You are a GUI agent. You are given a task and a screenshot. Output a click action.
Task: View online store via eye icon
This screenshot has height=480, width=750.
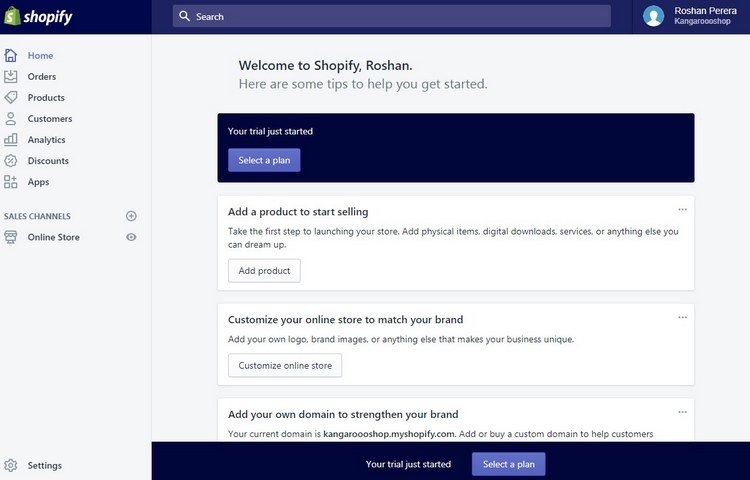(x=131, y=237)
